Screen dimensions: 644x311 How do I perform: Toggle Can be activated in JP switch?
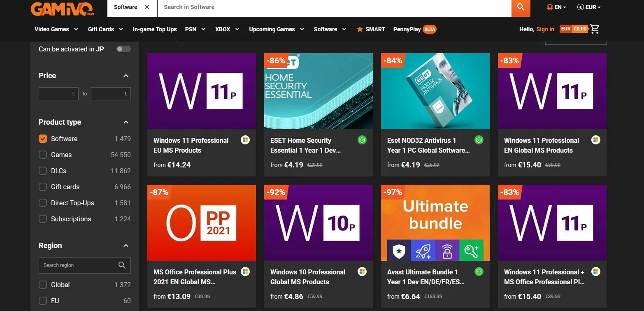click(123, 49)
